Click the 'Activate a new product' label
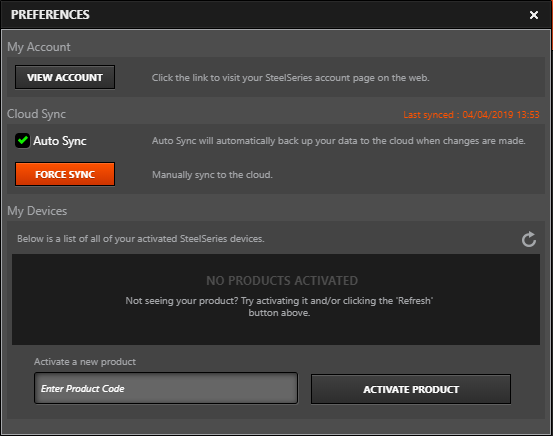This screenshot has height=436, width=553. point(85,362)
